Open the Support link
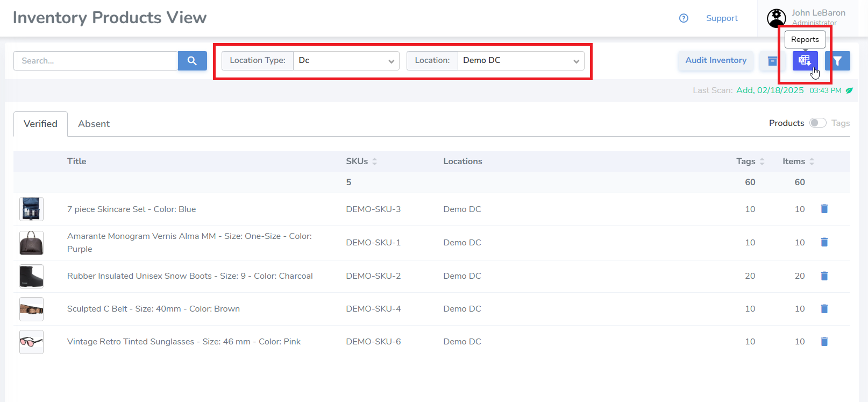This screenshot has height=402, width=868. coord(721,18)
